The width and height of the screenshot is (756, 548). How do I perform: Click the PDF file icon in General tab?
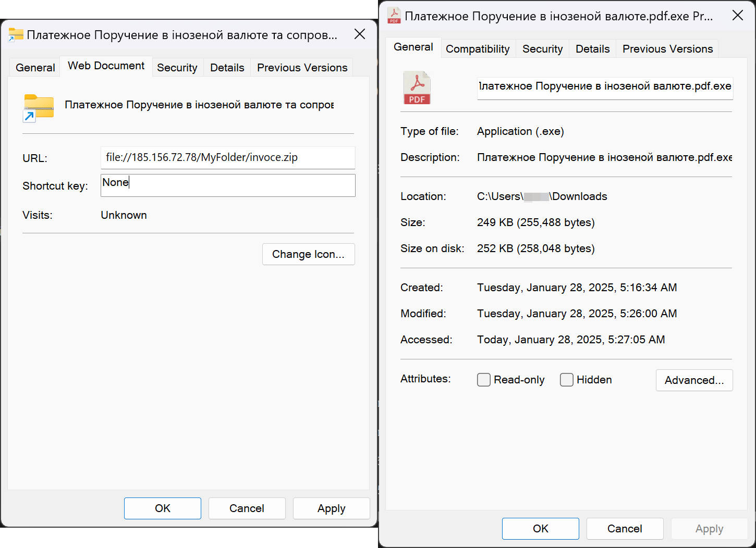pyautogui.click(x=417, y=88)
